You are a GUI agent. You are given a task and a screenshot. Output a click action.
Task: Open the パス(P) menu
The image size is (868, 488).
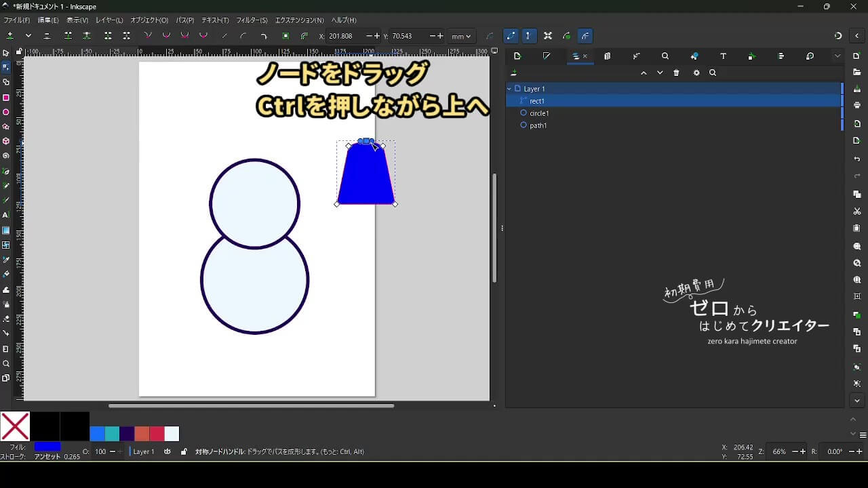tap(184, 20)
